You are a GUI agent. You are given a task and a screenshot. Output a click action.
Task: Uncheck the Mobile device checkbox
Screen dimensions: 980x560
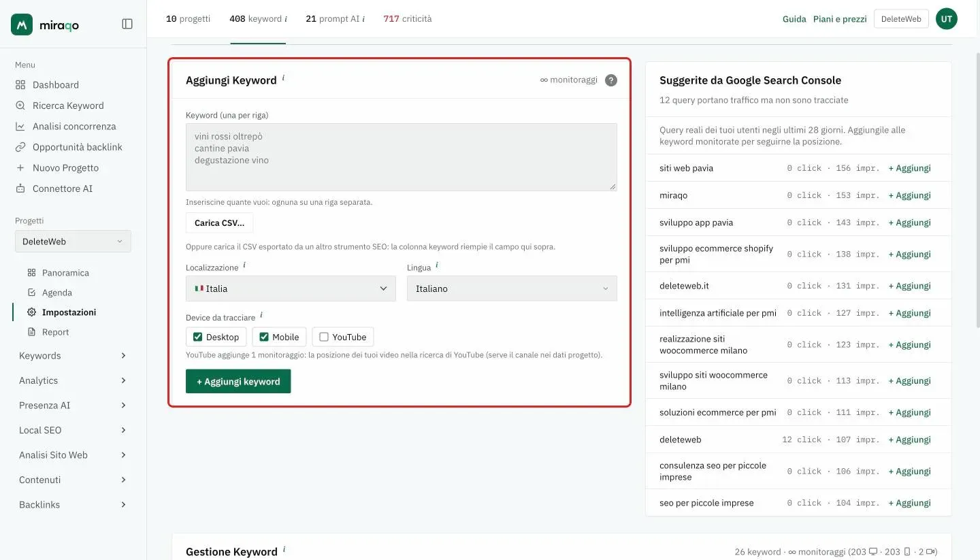pos(264,337)
